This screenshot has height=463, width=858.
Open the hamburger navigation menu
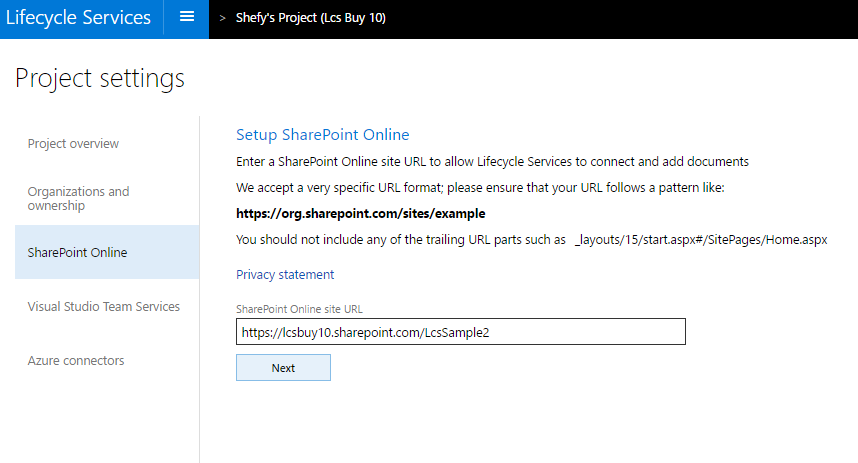(186, 18)
